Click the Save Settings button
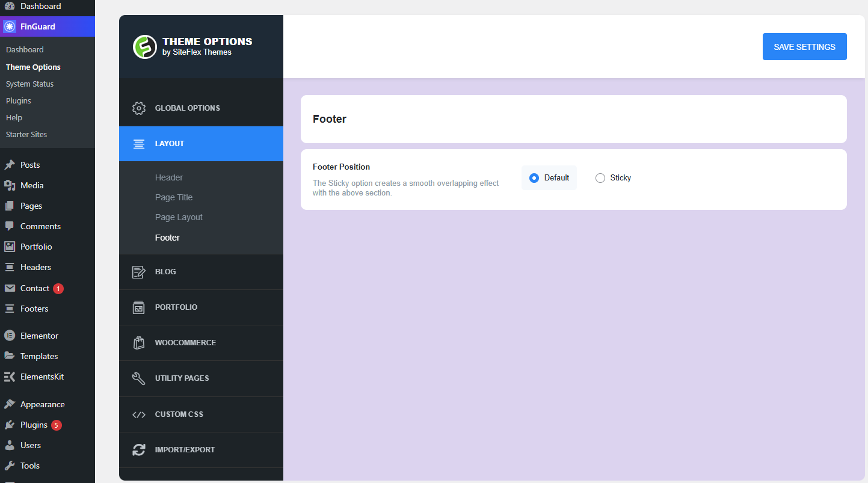 pyautogui.click(x=804, y=47)
